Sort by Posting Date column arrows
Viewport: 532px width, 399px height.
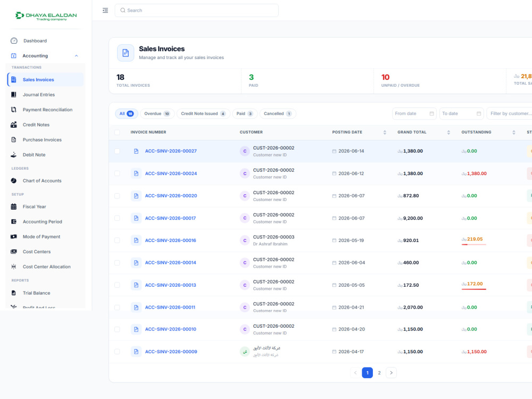[385, 132]
